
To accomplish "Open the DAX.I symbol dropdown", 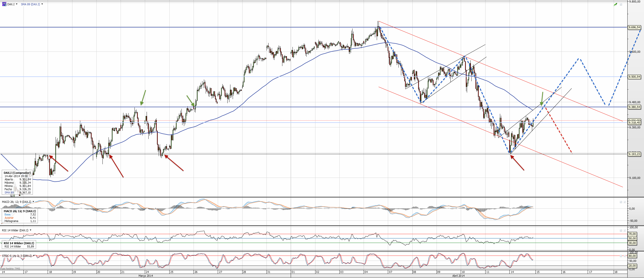I will click(17, 4).
